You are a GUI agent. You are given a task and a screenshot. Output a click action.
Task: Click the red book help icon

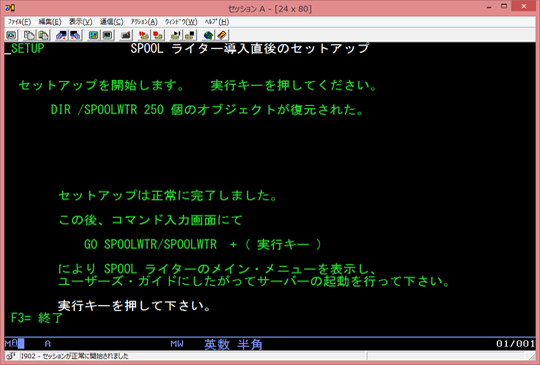pos(222,35)
